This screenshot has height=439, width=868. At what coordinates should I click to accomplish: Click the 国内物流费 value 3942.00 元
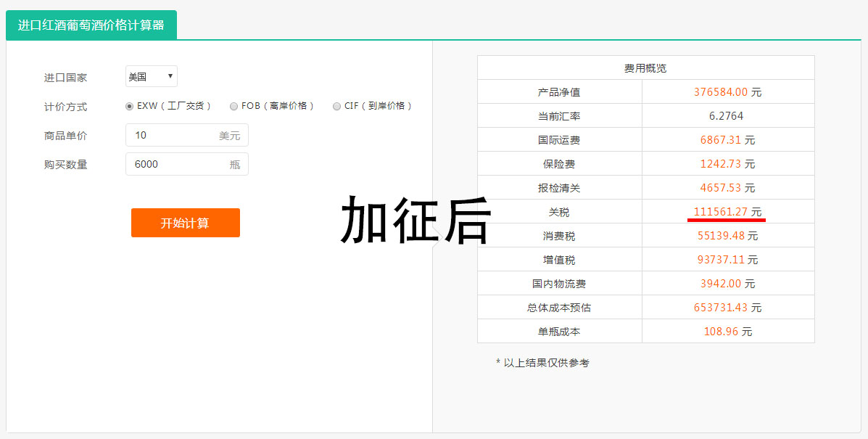point(727,284)
